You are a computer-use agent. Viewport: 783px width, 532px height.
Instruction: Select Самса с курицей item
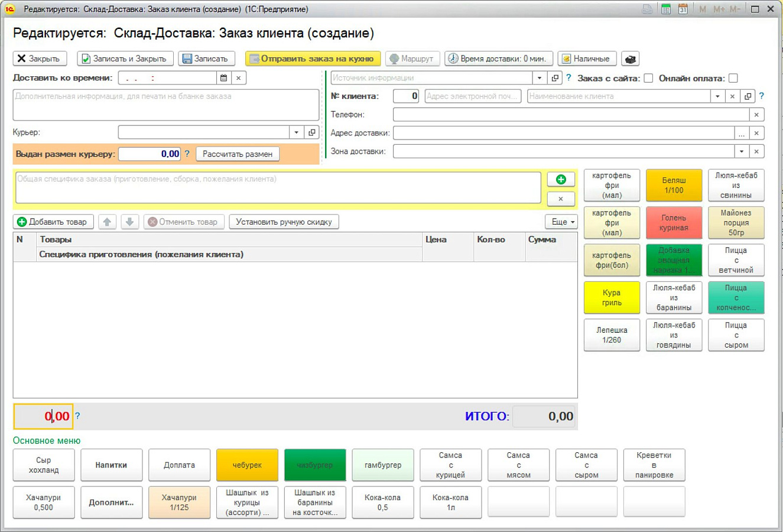tap(451, 465)
